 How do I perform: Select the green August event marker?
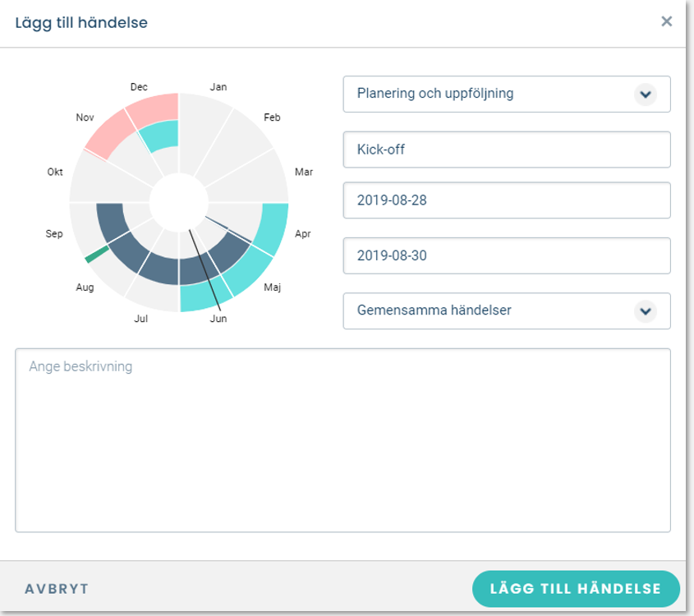[97, 255]
